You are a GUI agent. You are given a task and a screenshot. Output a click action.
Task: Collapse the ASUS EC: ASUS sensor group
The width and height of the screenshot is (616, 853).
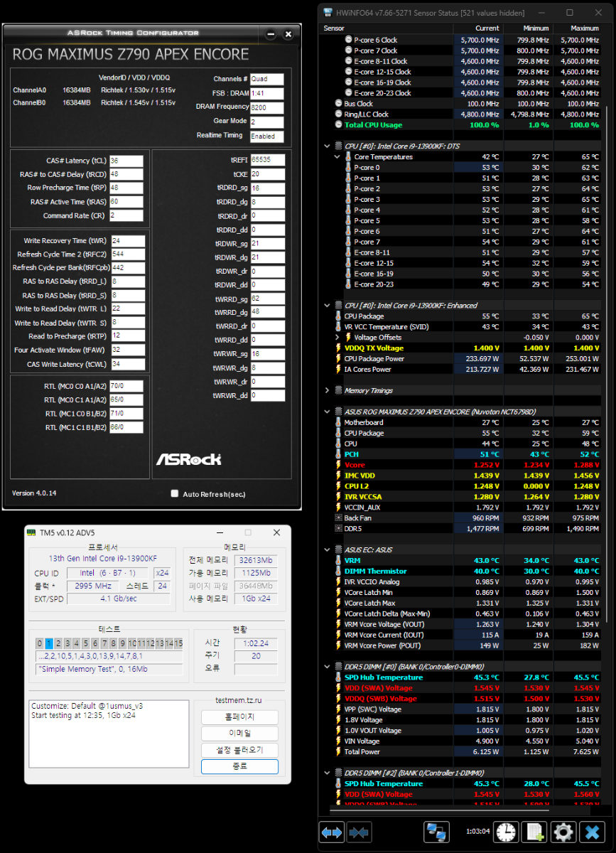pos(328,549)
